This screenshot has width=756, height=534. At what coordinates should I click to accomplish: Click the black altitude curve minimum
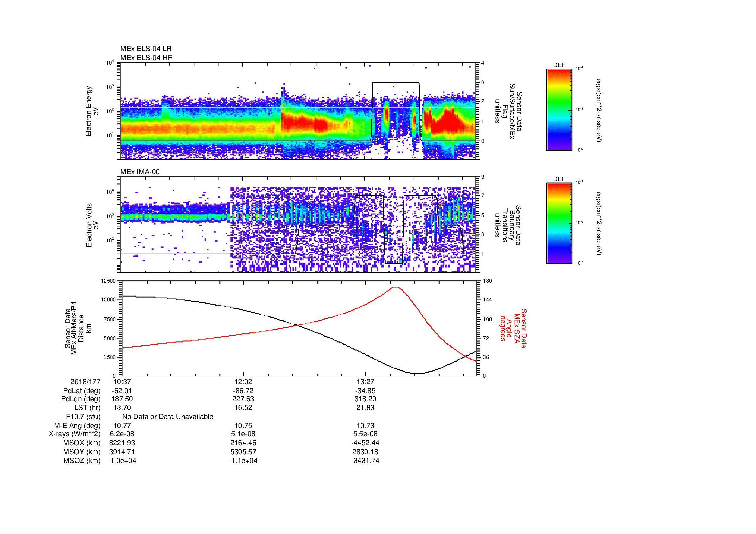tap(417, 373)
